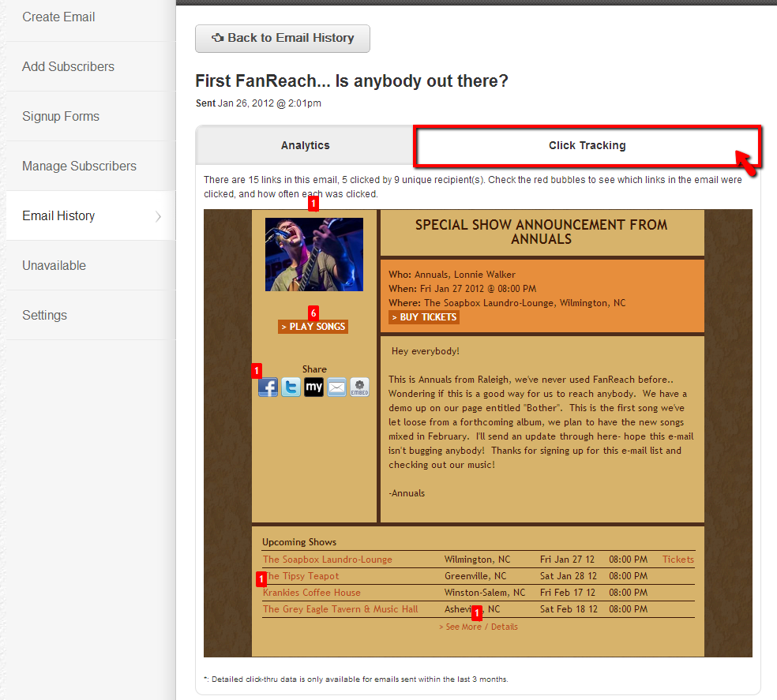
Task: Click the email share icon
Action: (336, 387)
